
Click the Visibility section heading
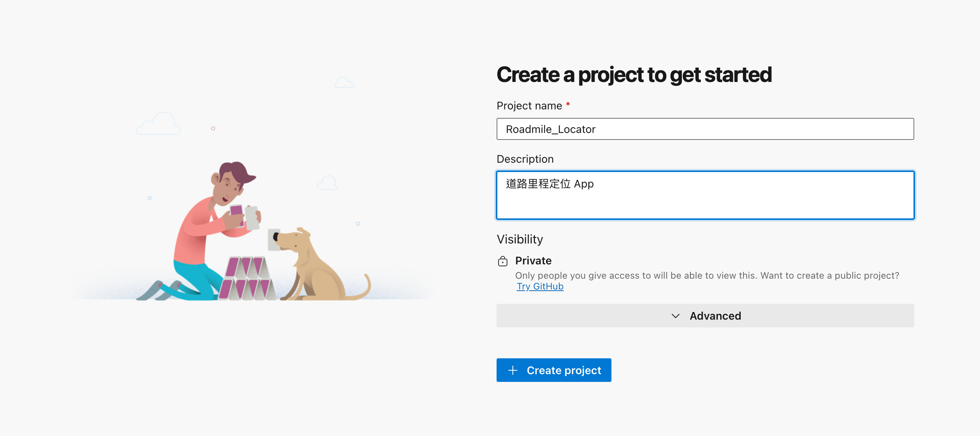pos(519,239)
